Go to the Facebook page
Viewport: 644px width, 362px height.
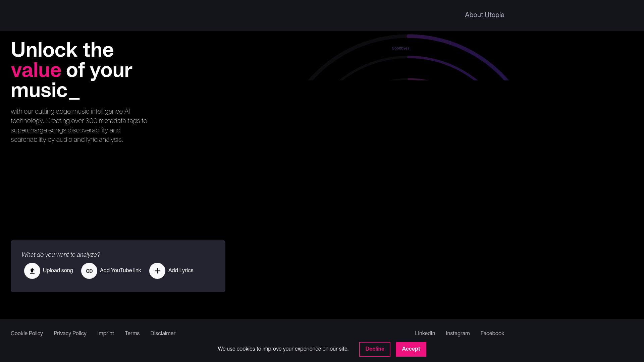492,333
